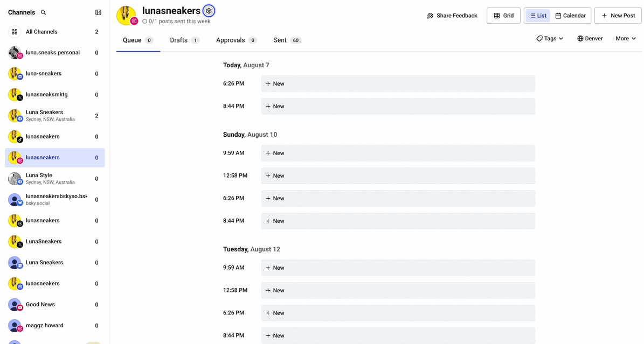Switch to Grid view
Screen dimensions: 644x344
tap(503, 16)
